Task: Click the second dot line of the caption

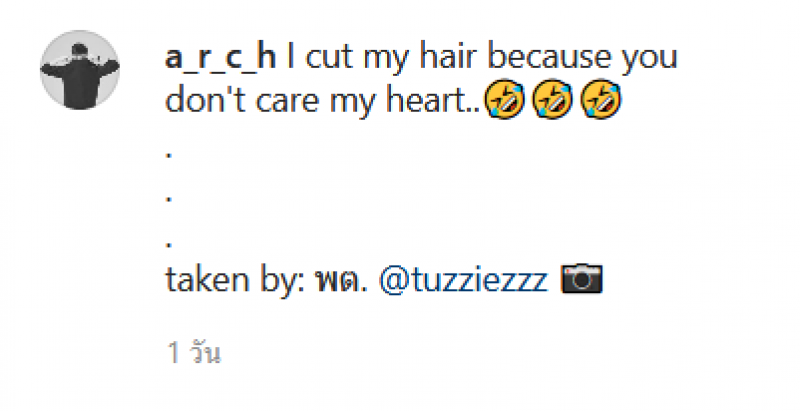Action: [x=169, y=199]
